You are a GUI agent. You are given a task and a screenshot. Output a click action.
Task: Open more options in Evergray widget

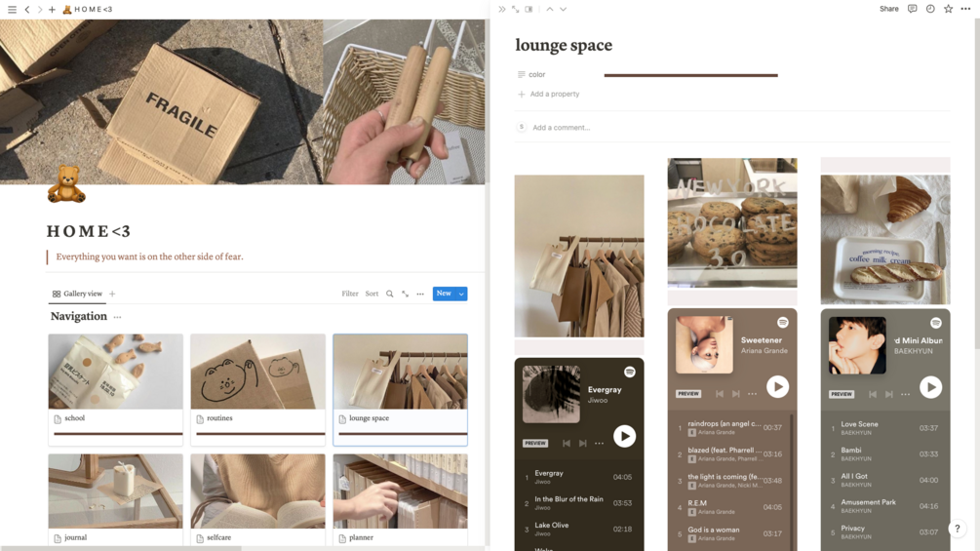[600, 443]
